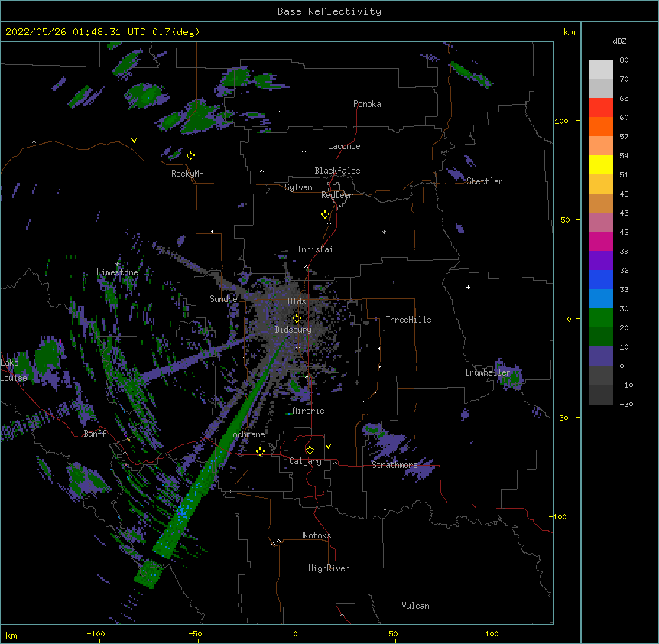Click the dBZ legend heading

point(619,41)
